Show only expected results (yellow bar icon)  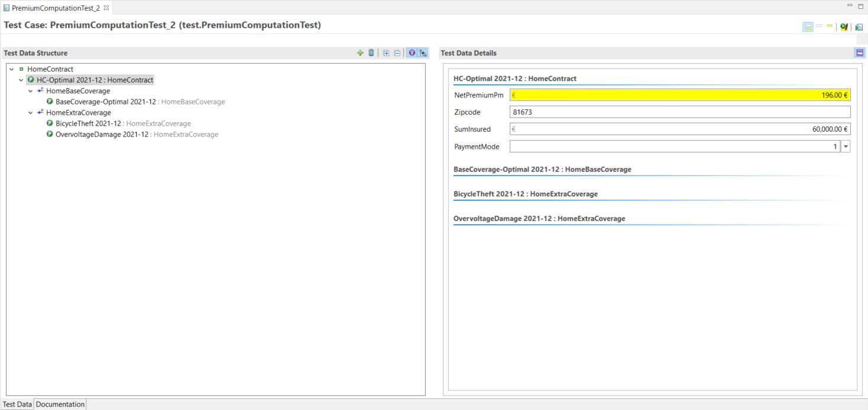pos(830,26)
